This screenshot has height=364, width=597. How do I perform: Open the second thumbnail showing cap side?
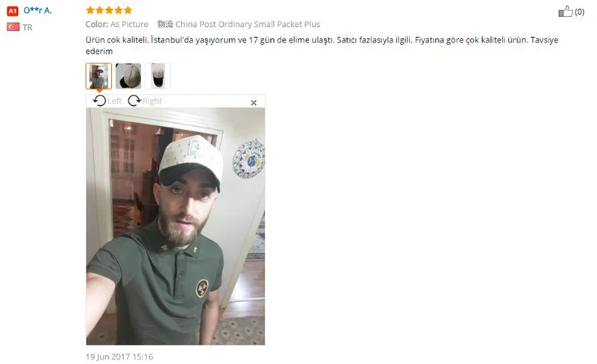pos(128,76)
